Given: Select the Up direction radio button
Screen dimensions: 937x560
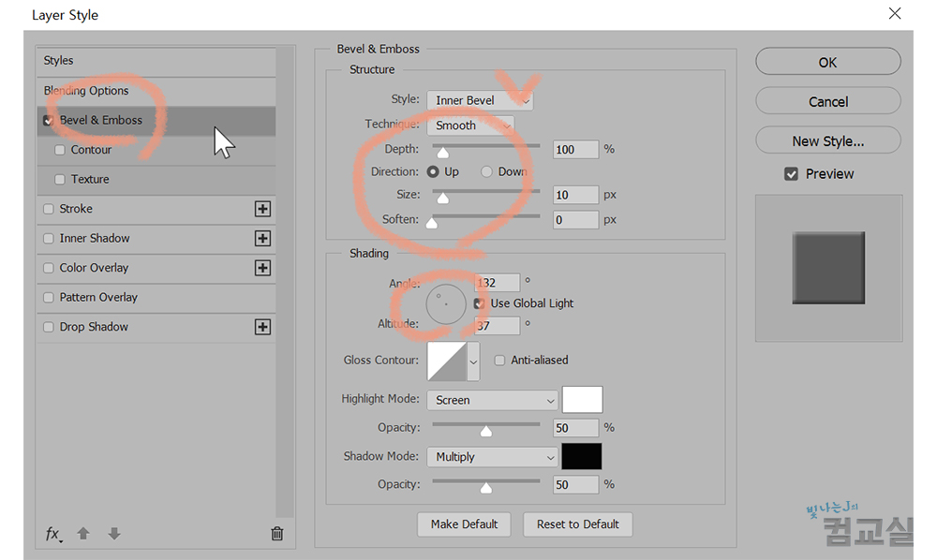Looking at the screenshot, I should point(433,172).
